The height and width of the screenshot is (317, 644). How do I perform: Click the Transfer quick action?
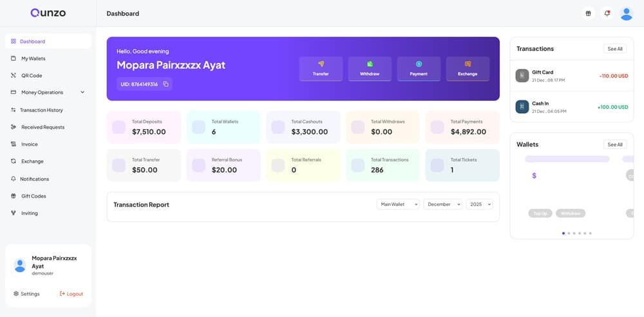pos(321,69)
